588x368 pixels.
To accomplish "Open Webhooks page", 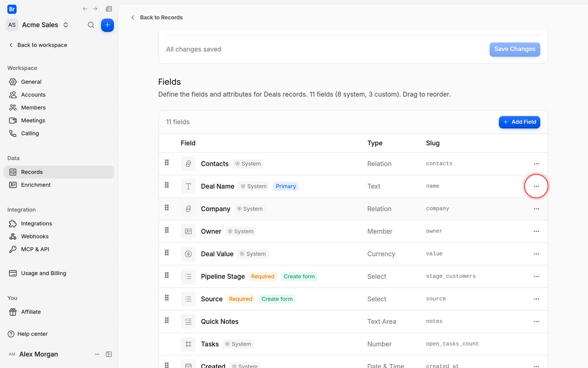I will click(x=59, y=236).
